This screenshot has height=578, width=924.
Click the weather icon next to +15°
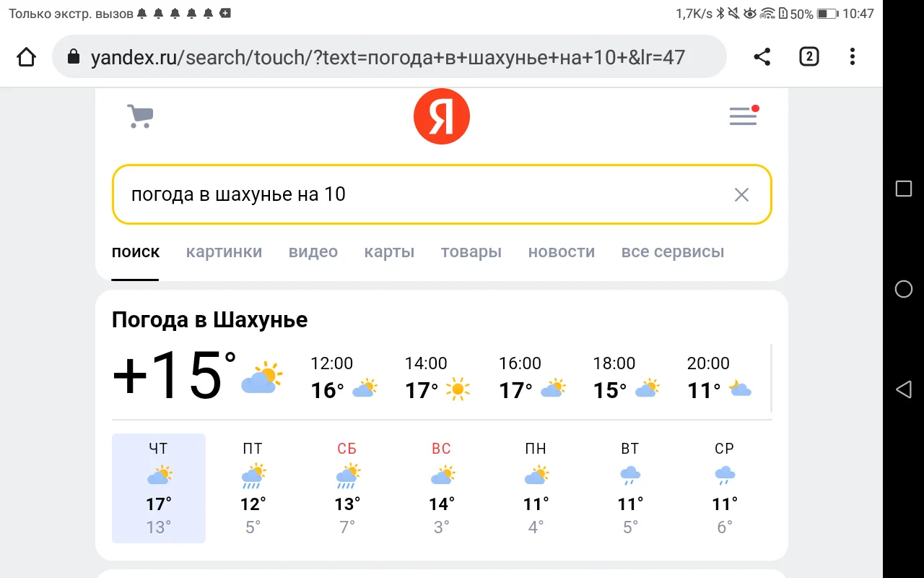tap(261, 376)
